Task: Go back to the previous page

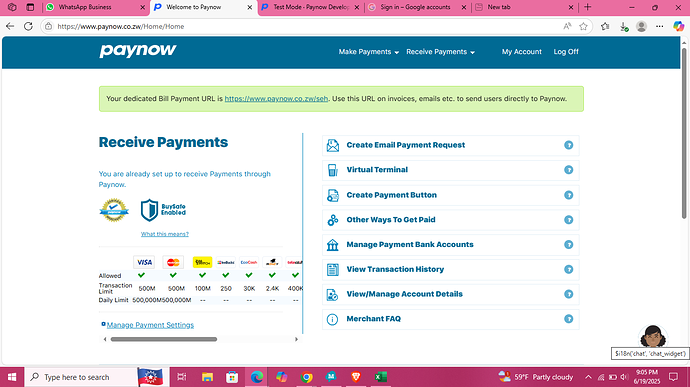Action: tap(10, 26)
